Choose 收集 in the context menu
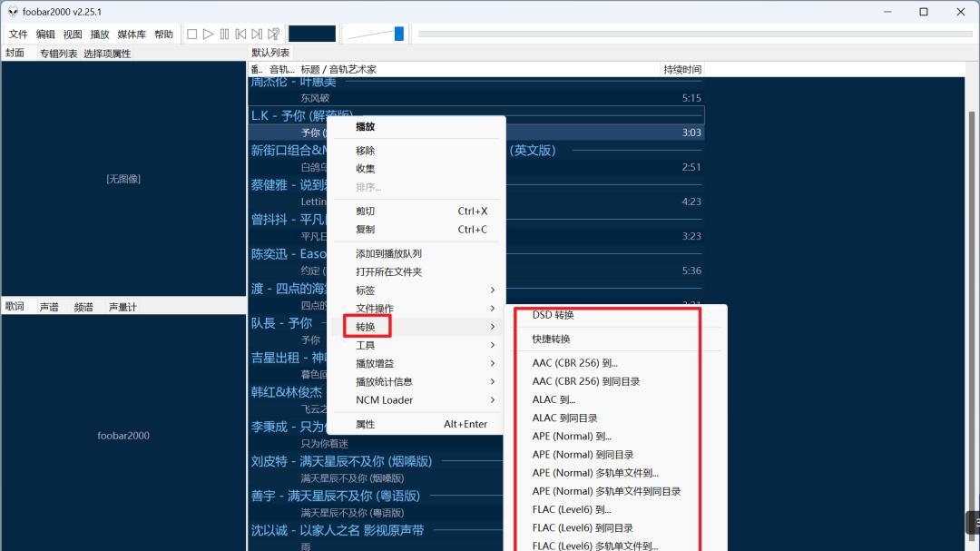The image size is (980, 551). [x=416, y=169]
